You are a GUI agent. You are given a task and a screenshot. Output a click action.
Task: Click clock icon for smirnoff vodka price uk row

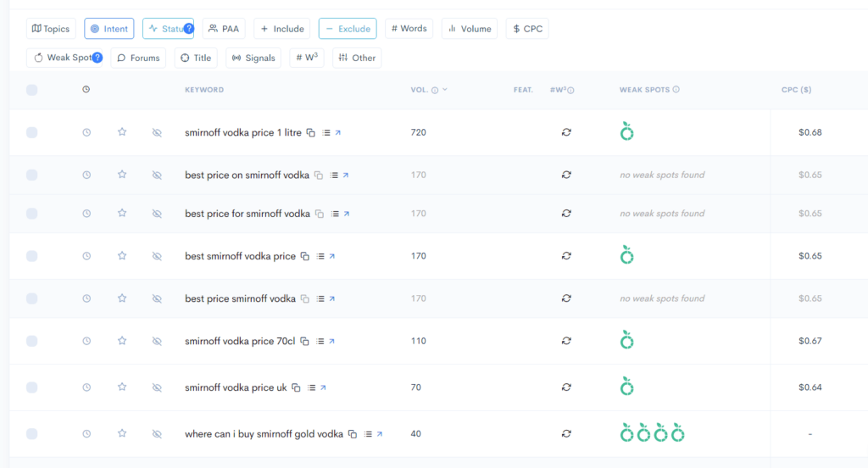(x=87, y=387)
